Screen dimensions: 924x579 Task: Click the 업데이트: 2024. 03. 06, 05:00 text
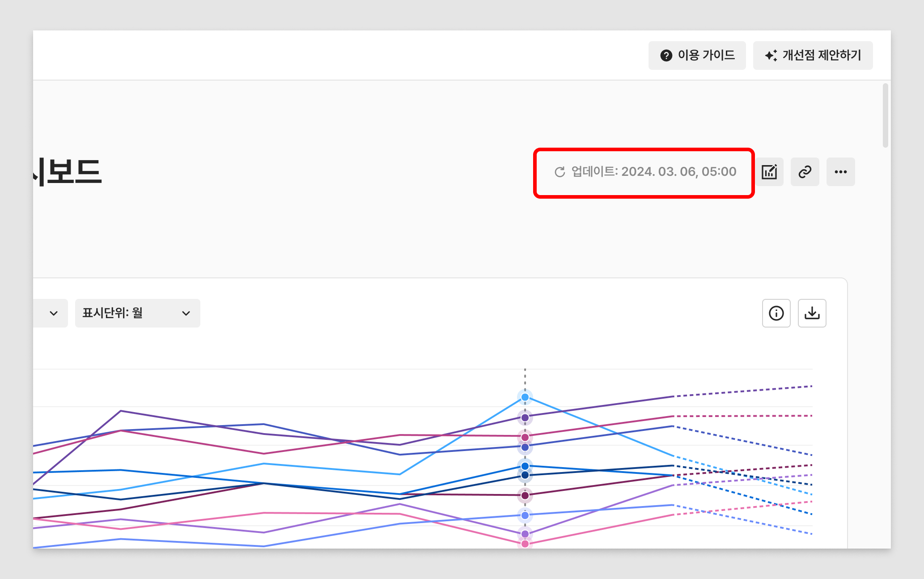(x=653, y=172)
